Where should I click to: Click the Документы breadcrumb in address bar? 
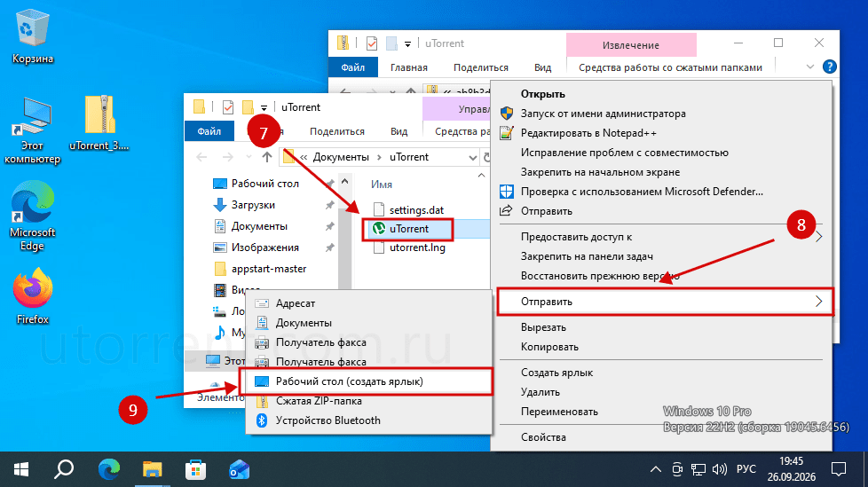click(x=341, y=157)
